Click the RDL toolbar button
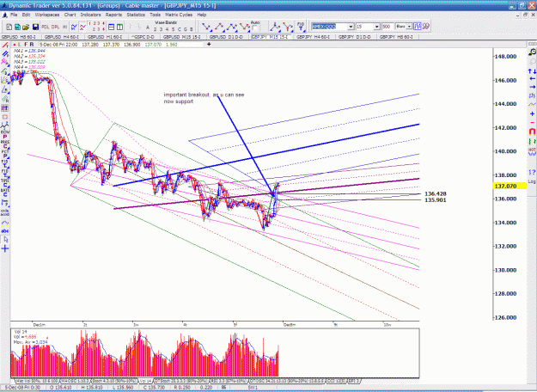Screen dimensions: 537x392 point(46,27)
